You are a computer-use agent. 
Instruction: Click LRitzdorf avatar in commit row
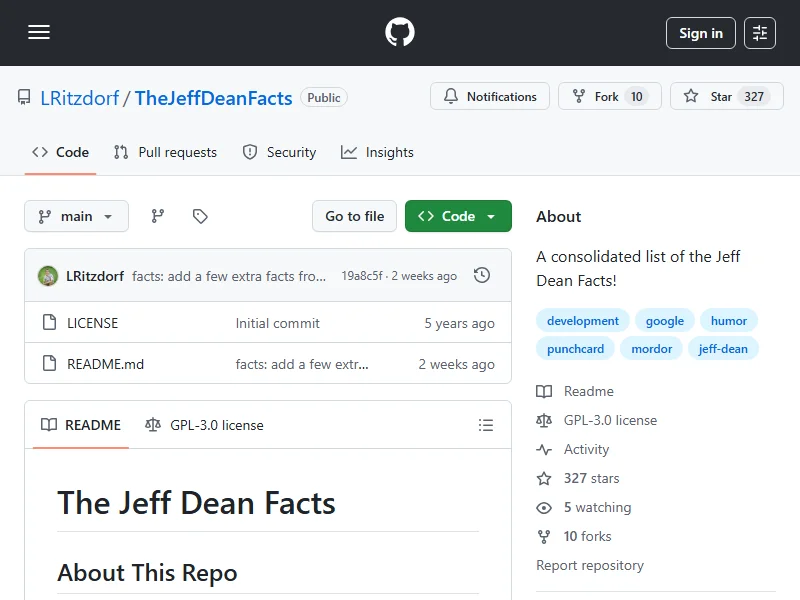(47, 276)
